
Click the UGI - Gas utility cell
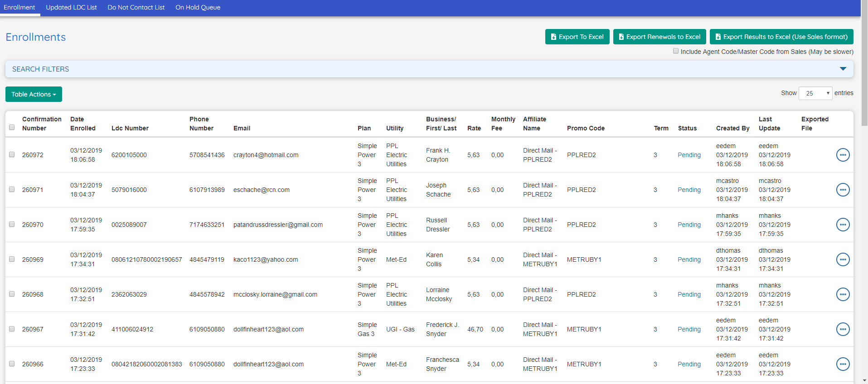(x=400, y=329)
